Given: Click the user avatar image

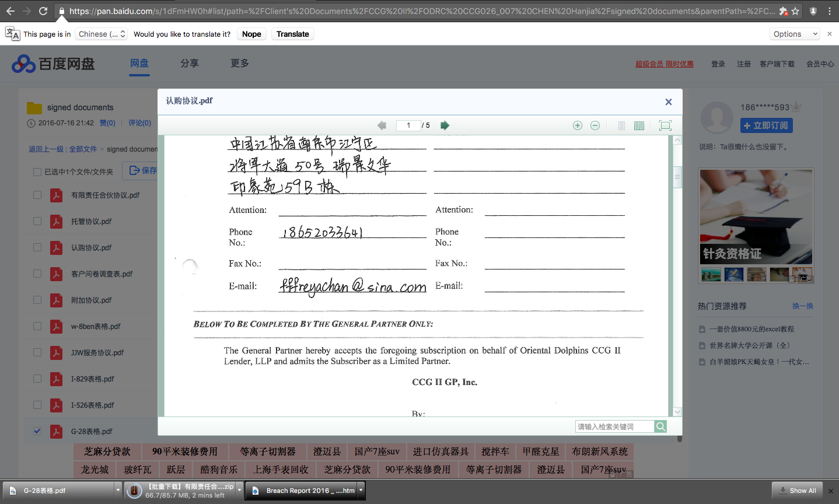Looking at the screenshot, I should 716,117.
